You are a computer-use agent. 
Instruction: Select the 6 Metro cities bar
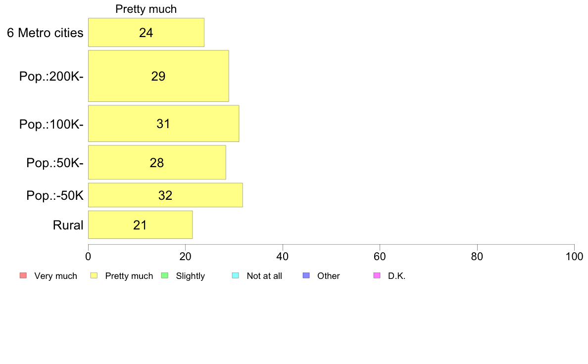point(146,33)
